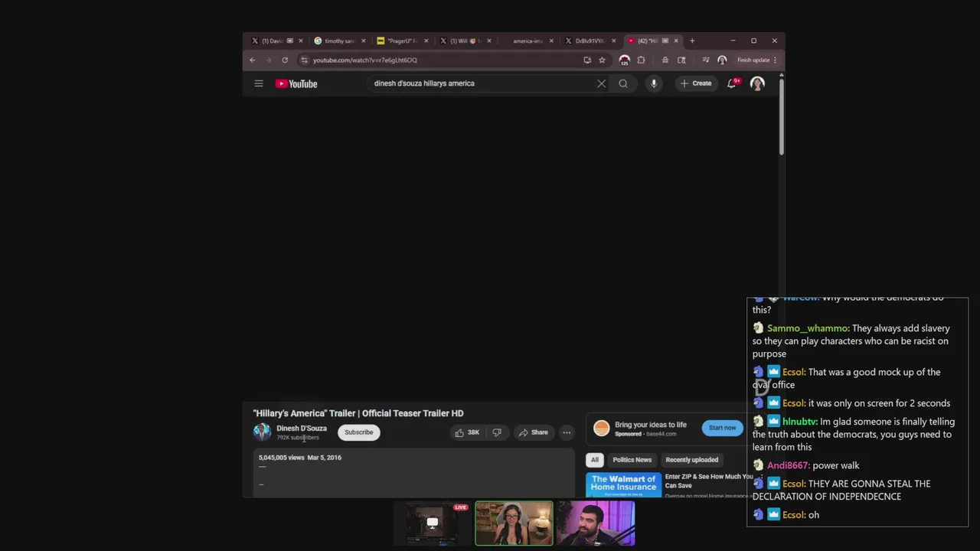Open the YouTube account avatar menu
Image resolution: width=980 pixels, height=551 pixels.
tap(757, 83)
